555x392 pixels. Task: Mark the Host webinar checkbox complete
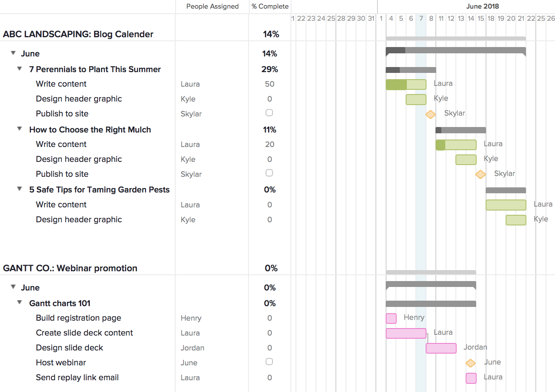click(269, 361)
